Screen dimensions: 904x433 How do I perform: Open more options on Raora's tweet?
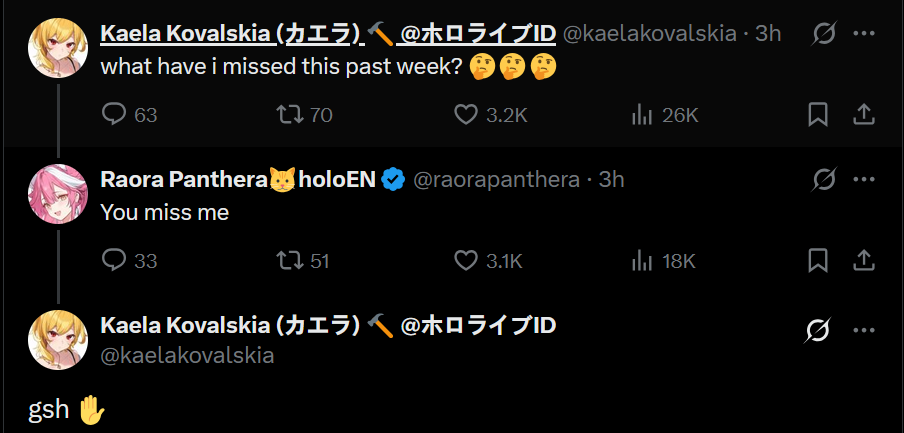click(x=864, y=180)
